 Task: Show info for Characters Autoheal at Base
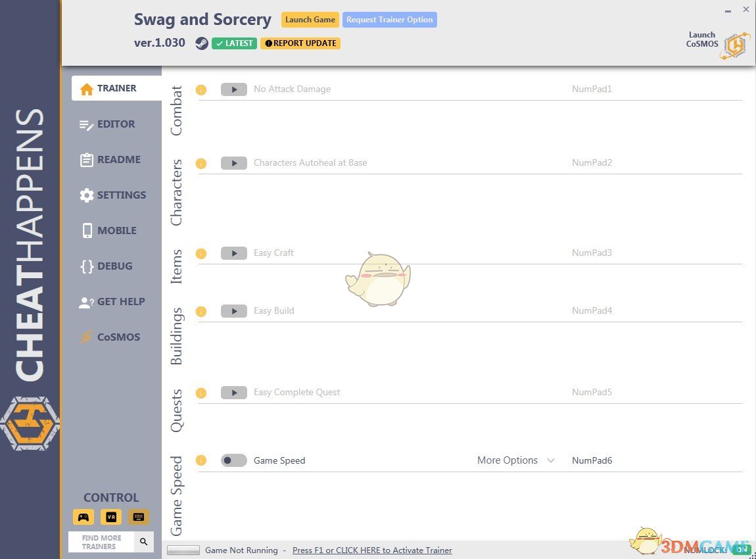point(201,164)
